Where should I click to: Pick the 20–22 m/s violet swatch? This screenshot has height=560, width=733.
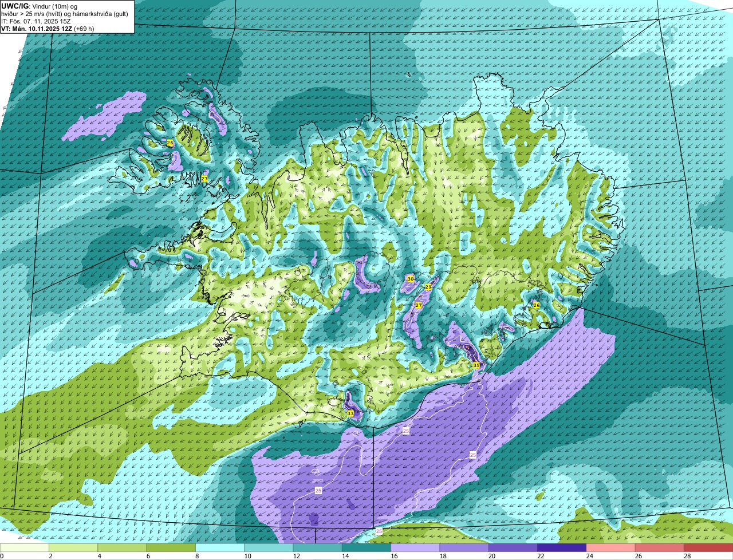pyautogui.click(x=513, y=547)
